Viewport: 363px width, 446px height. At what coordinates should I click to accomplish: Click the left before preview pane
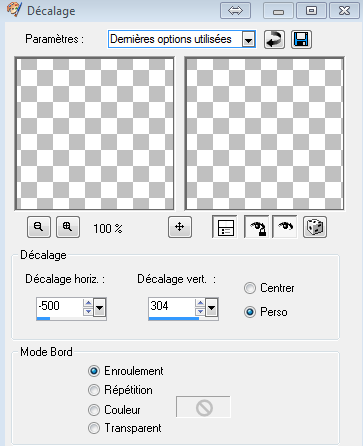[94, 134]
